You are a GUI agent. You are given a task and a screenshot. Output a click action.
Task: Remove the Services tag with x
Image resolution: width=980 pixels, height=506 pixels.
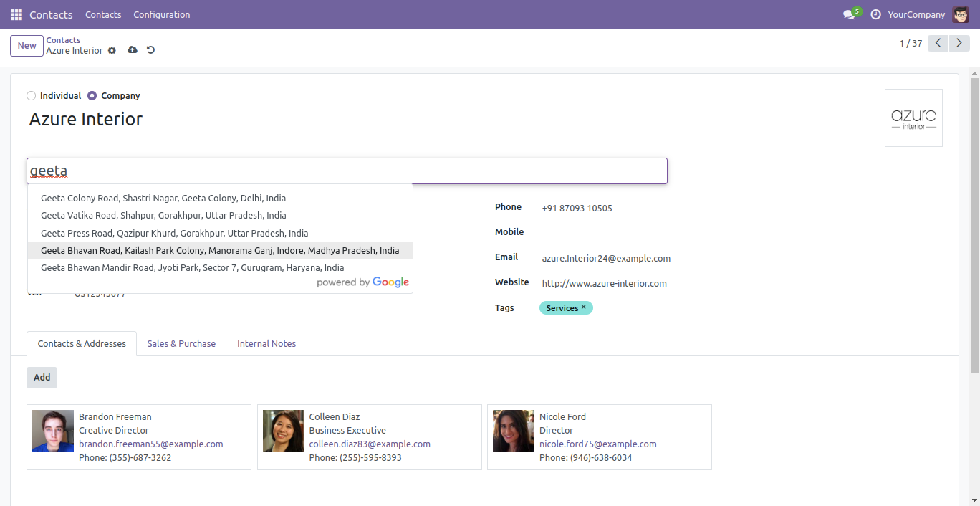[584, 307]
